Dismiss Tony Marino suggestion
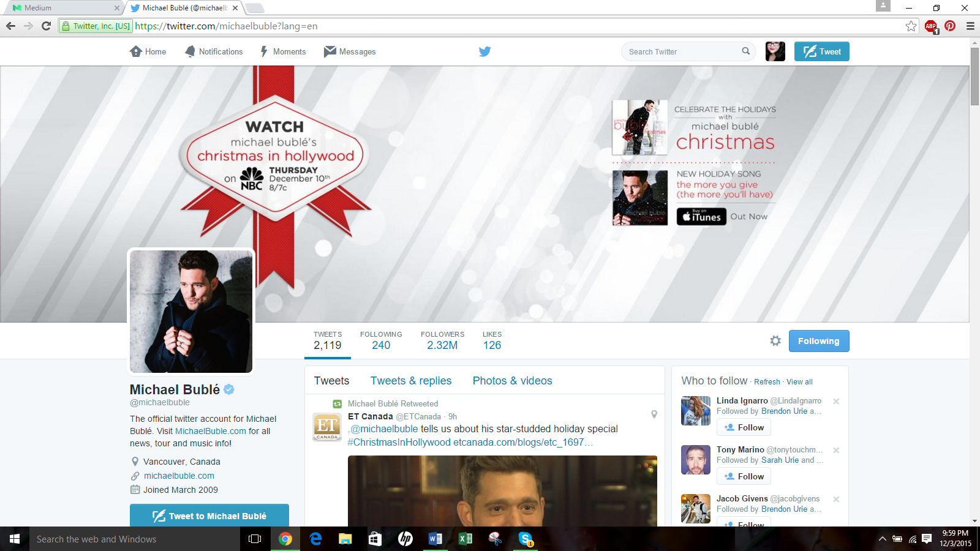 tap(836, 450)
